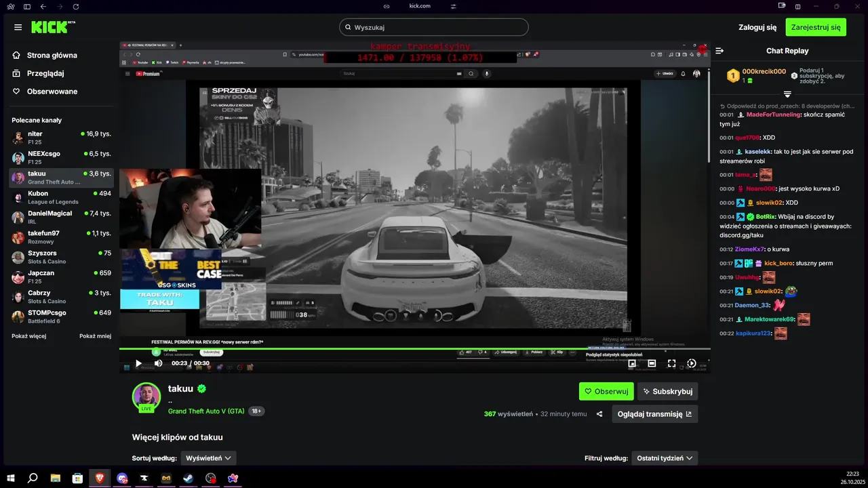Click takuu's channel avatar with LIVE badge
Viewport: 868px width, 488px height.
pyautogui.click(x=146, y=397)
